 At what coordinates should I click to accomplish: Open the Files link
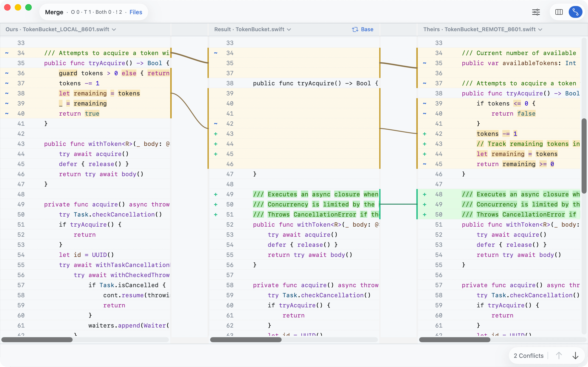point(136,12)
